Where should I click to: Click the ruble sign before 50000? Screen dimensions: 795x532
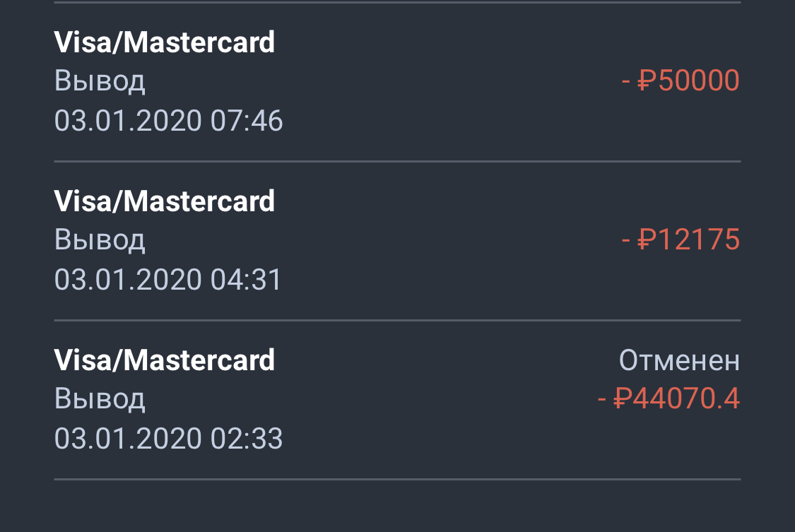pyautogui.click(x=645, y=81)
